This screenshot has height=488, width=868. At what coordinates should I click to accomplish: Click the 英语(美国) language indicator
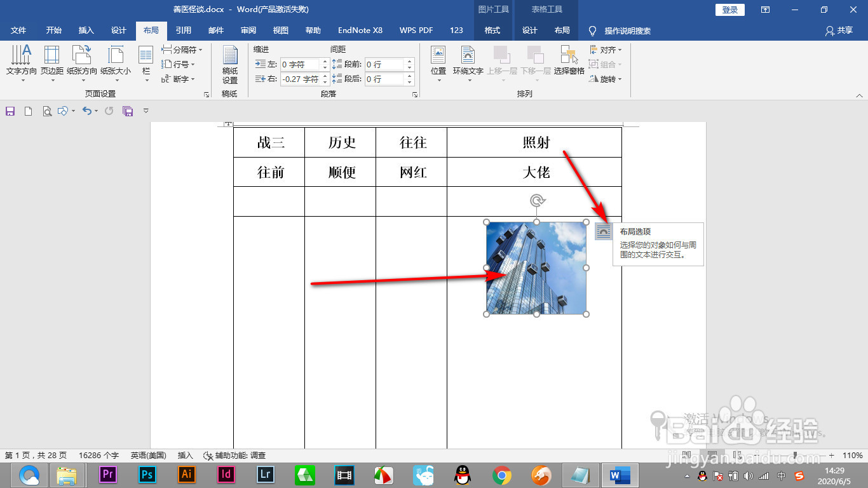click(x=149, y=456)
